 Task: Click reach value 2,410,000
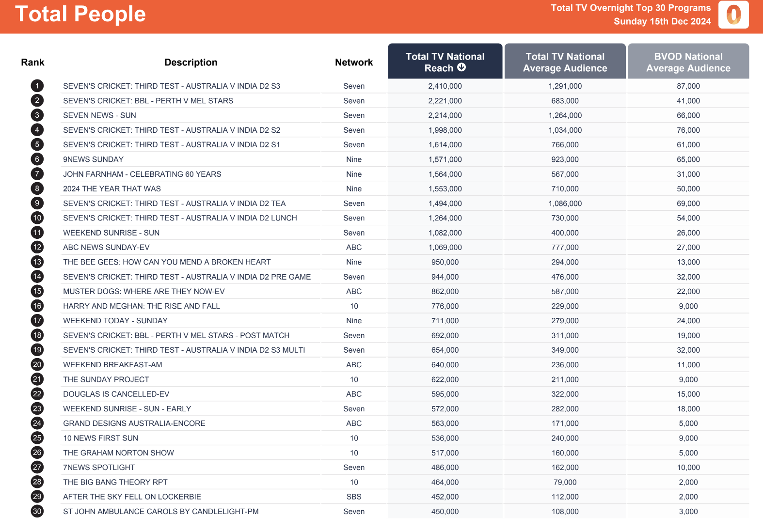[x=445, y=86]
